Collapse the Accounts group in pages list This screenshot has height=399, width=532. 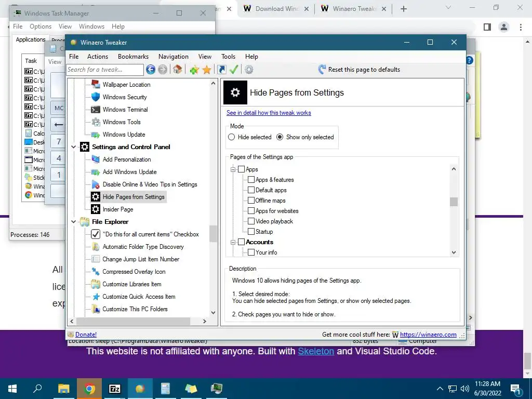click(233, 242)
